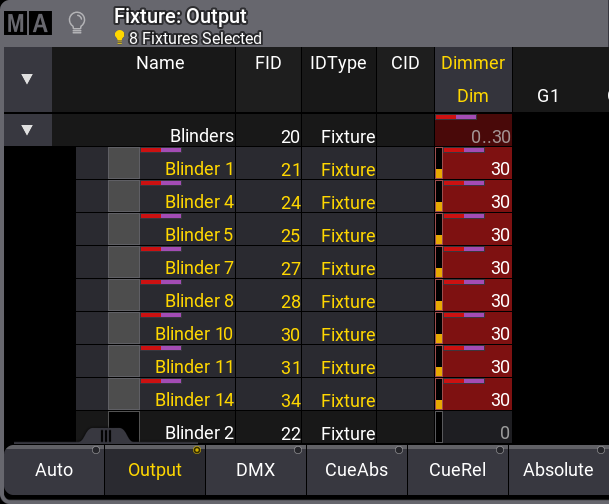Click the FID column header
Image resolution: width=609 pixels, height=504 pixels.
click(x=268, y=63)
